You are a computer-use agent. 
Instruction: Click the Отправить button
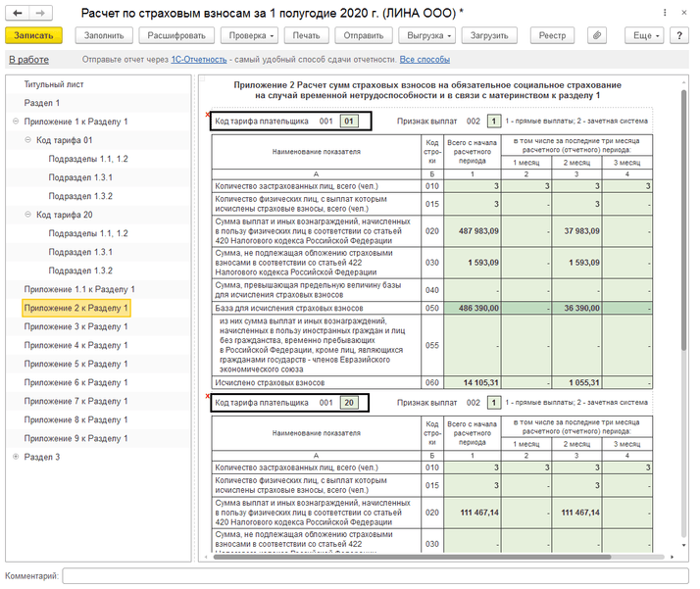[x=366, y=35]
